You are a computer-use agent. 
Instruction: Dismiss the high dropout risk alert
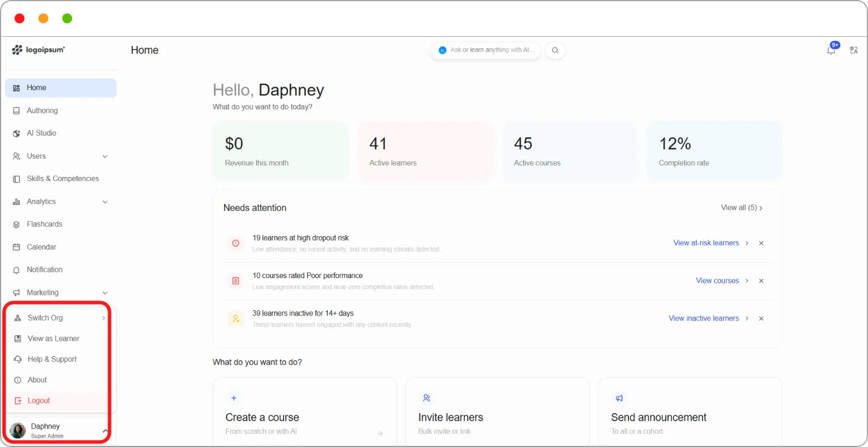click(x=761, y=243)
